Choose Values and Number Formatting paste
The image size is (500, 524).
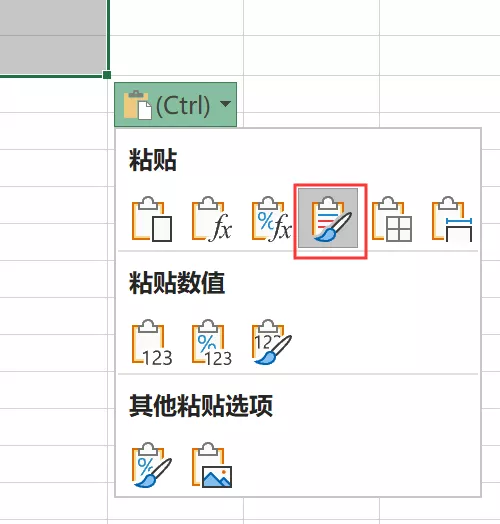(x=212, y=342)
